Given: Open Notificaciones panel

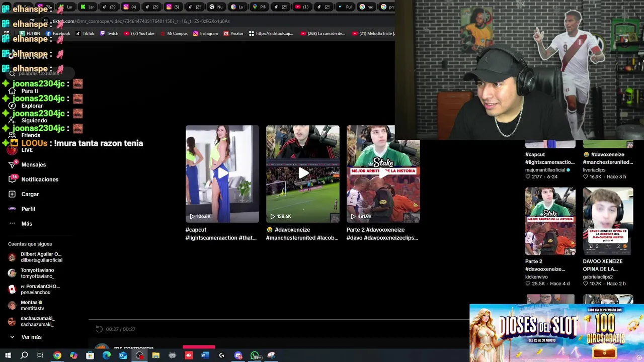Looking at the screenshot, I should click(40, 179).
